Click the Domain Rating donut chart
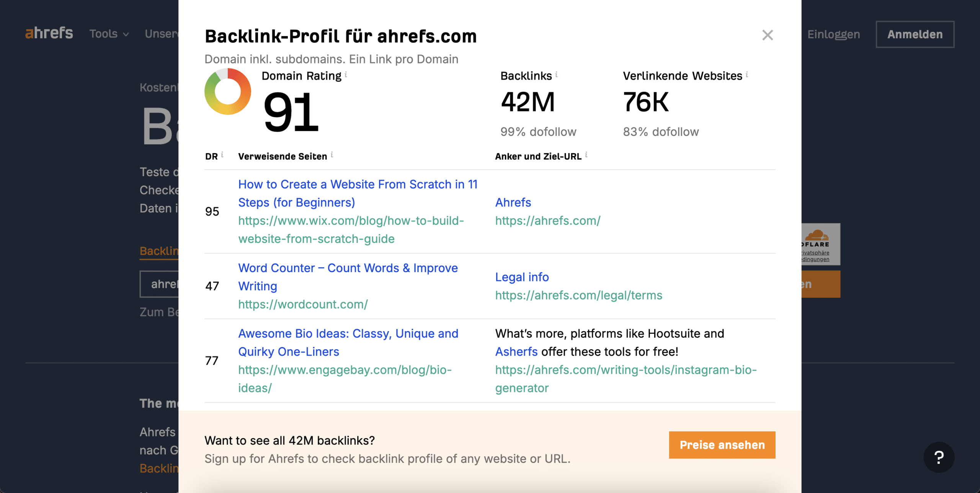 coord(228,91)
